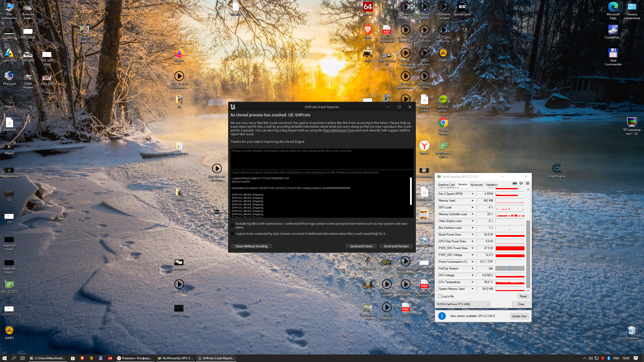Click the crash description text field
The width and height of the screenshot is (644, 362).
click(321, 159)
